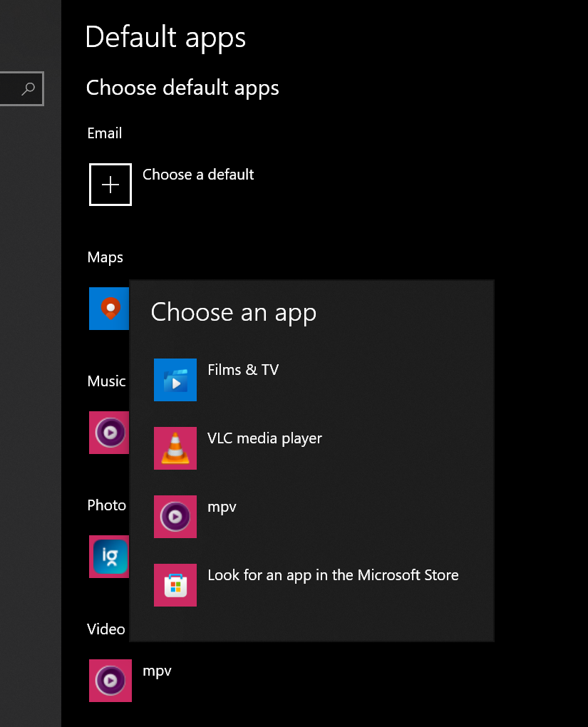The height and width of the screenshot is (727, 588).
Task: Select VLC media player from the list
Action: (x=264, y=438)
